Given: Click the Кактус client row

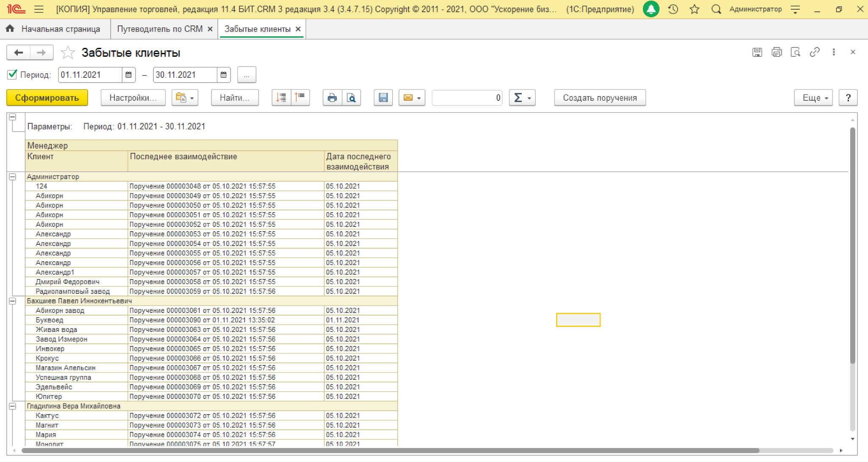Looking at the screenshot, I should tap(77, 416).
